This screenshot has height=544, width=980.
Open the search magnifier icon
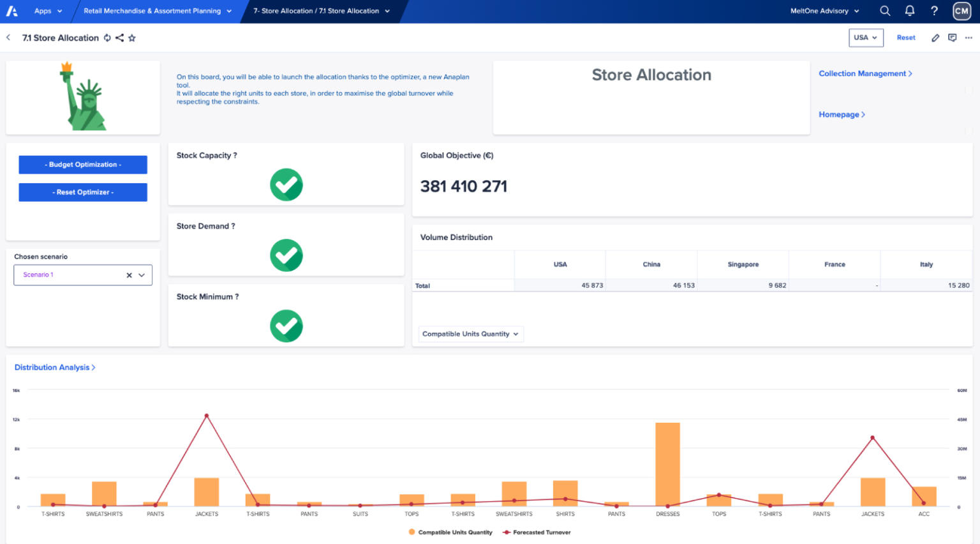pyautogui.click(x=885, y=11)
